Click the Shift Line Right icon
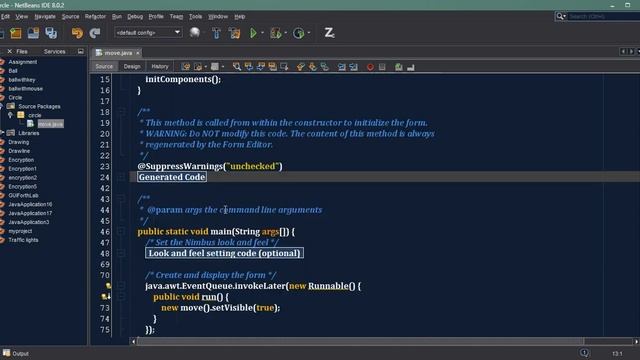 tap(353, 67)
